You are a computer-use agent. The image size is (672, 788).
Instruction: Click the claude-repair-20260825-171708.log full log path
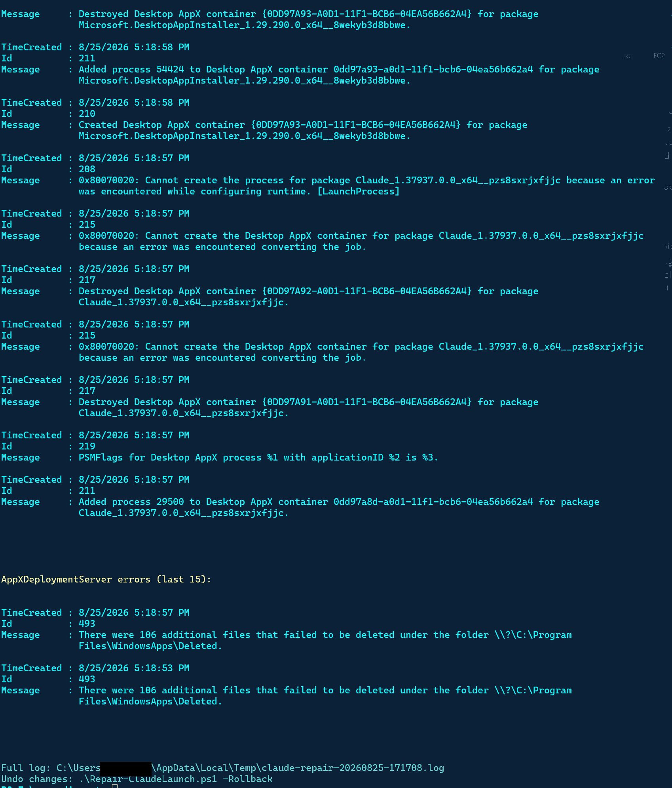(x=250, y=768)
